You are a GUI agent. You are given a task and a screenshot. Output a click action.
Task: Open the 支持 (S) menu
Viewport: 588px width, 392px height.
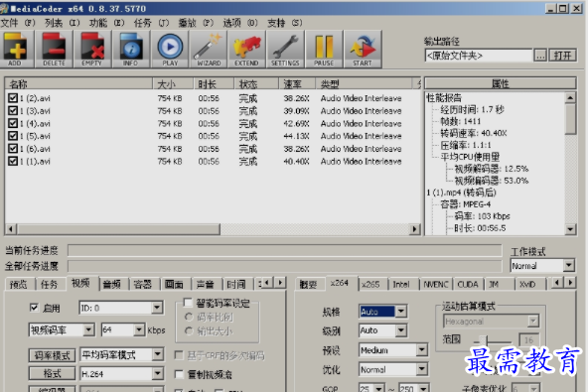(x=284, y=23)
